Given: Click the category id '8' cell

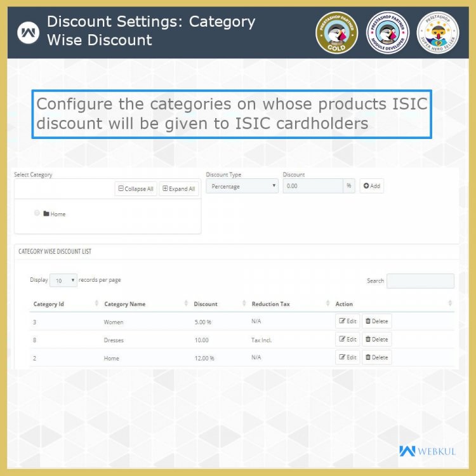Looking at the screenshot, I should coord(35,340).
